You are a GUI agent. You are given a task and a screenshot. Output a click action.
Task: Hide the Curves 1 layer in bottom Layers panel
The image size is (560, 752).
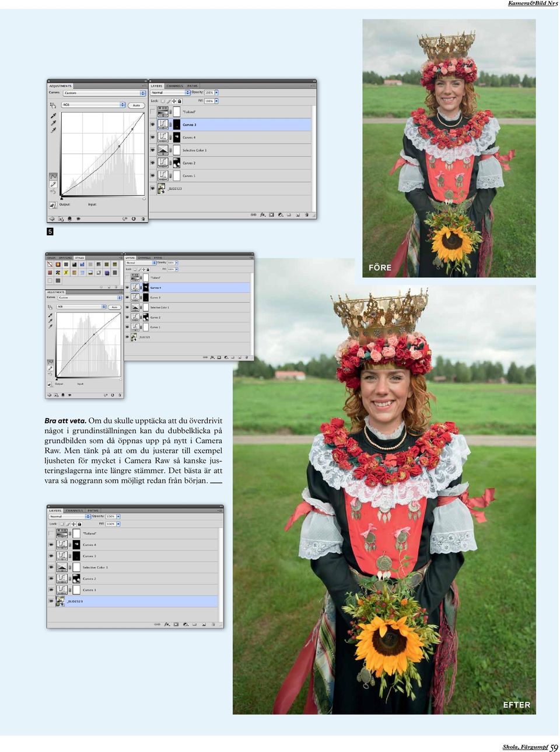coord(51,590)
